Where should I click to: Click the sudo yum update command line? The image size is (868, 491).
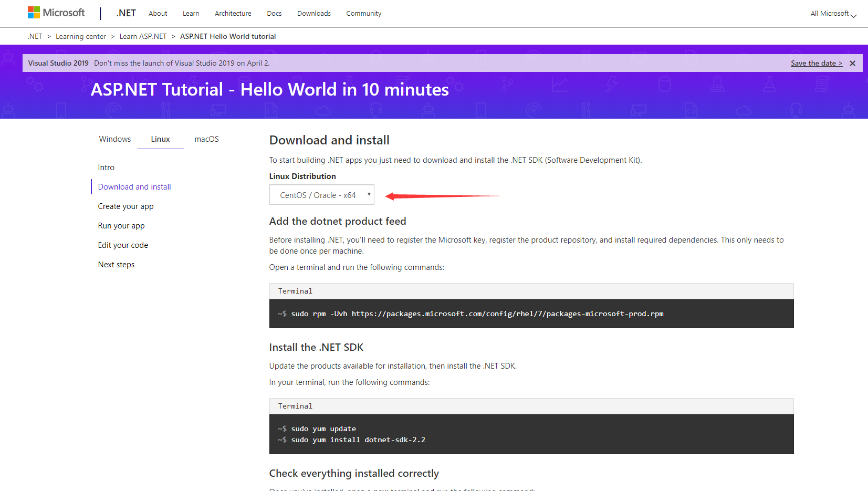coord(323,429)
